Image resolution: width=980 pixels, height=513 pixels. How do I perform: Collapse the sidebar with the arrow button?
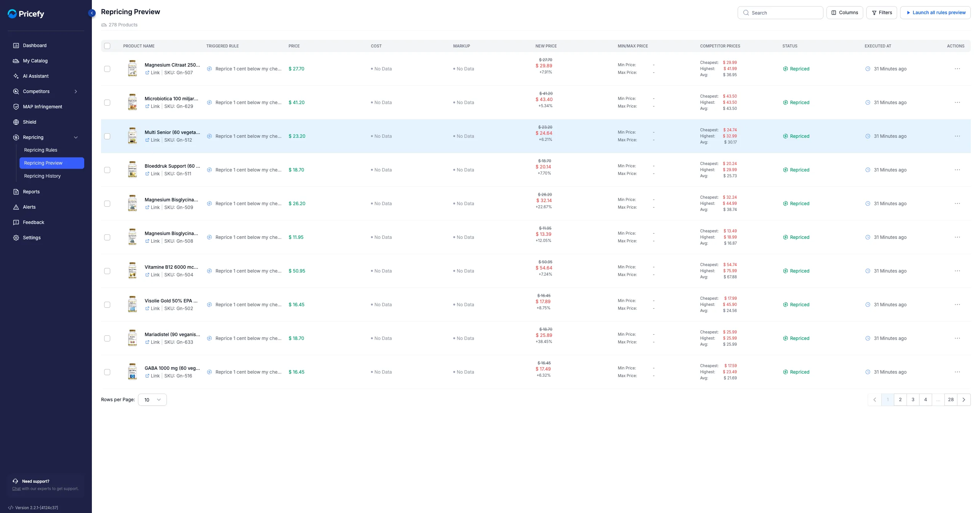tap(92, 13)
